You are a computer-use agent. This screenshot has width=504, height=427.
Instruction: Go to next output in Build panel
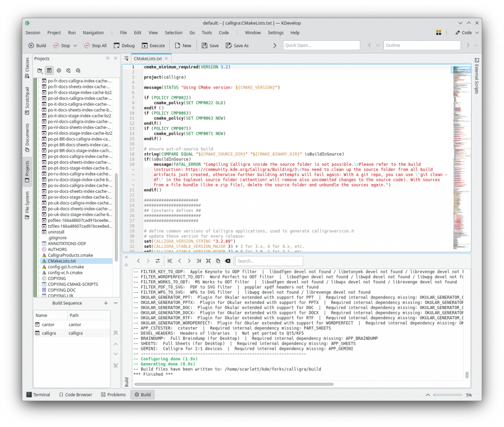click(x=148, y=261)
